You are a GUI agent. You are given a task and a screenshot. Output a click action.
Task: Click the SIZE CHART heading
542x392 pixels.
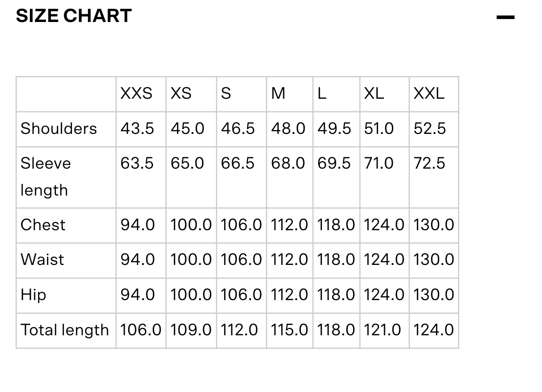tap(74, 16)
